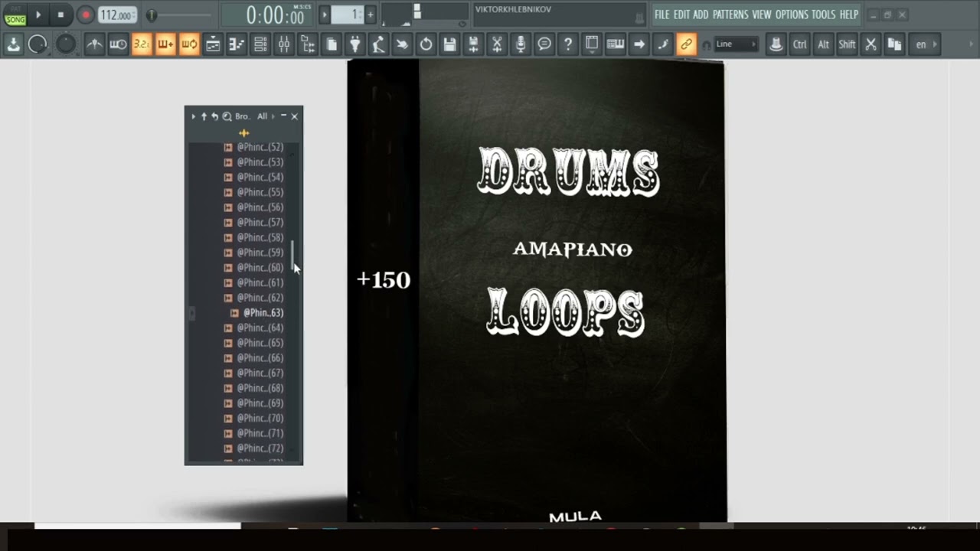Click the stamp icon next to Ctrl
Viewport: 980px width, 551px height.
pyautogui.click(x=776, y=44)
